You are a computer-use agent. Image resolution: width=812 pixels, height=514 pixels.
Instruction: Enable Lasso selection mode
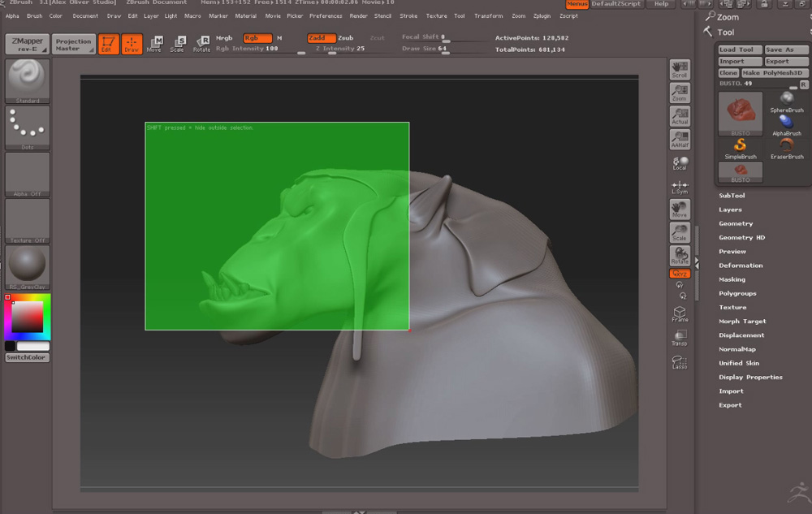[680, 362]
